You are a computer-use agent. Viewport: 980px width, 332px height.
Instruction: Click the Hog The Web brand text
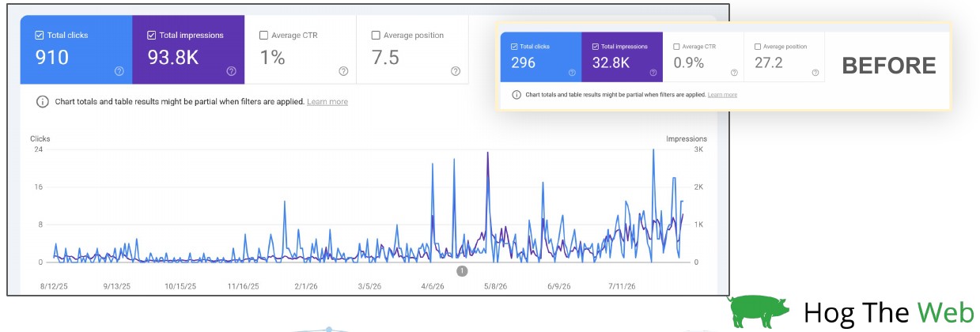pos(888,313)
